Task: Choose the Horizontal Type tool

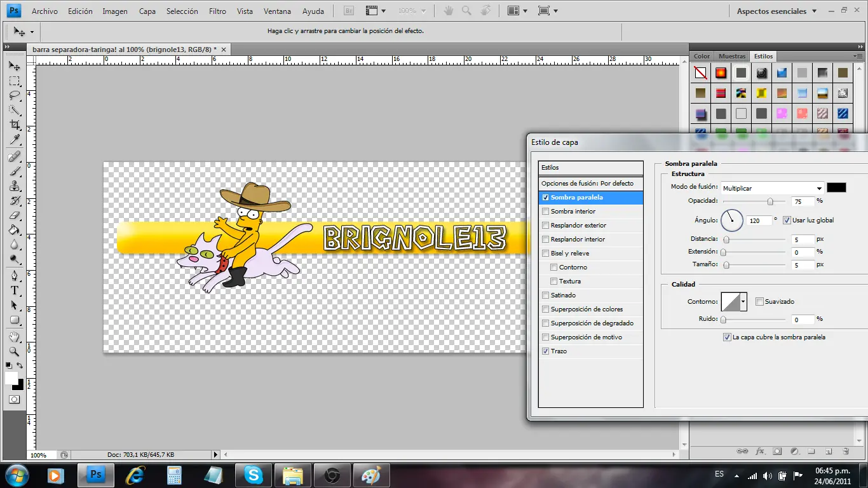Action: coord(15,290)
